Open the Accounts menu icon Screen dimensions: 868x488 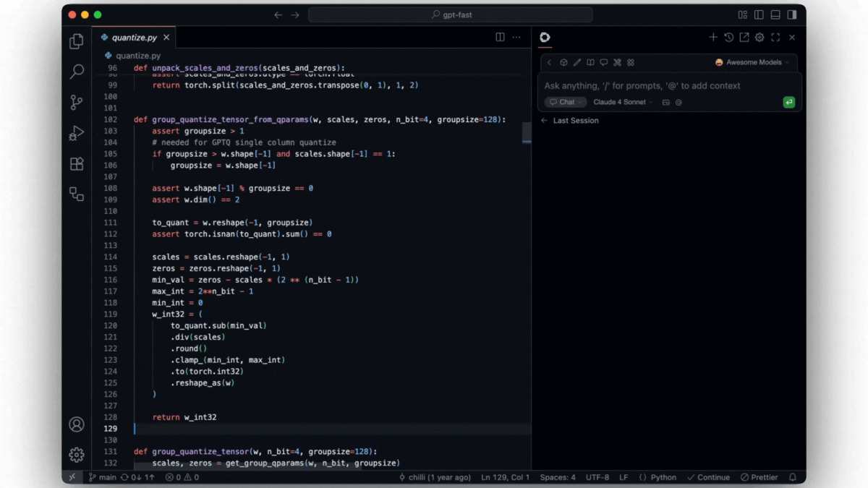coord(77,424)
